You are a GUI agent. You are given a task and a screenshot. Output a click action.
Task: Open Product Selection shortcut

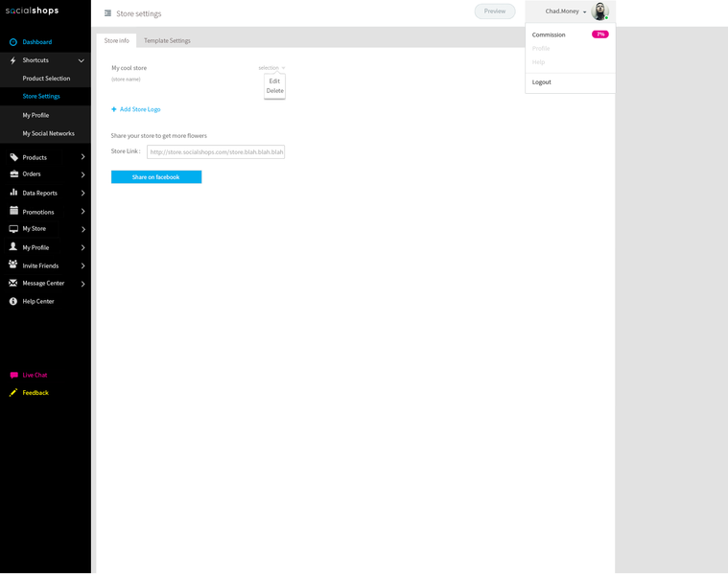pos(46,79)
